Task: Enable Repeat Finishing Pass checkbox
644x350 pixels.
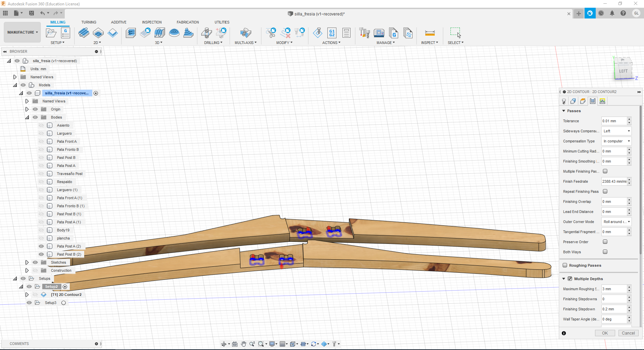Action: tap(605, 191)
